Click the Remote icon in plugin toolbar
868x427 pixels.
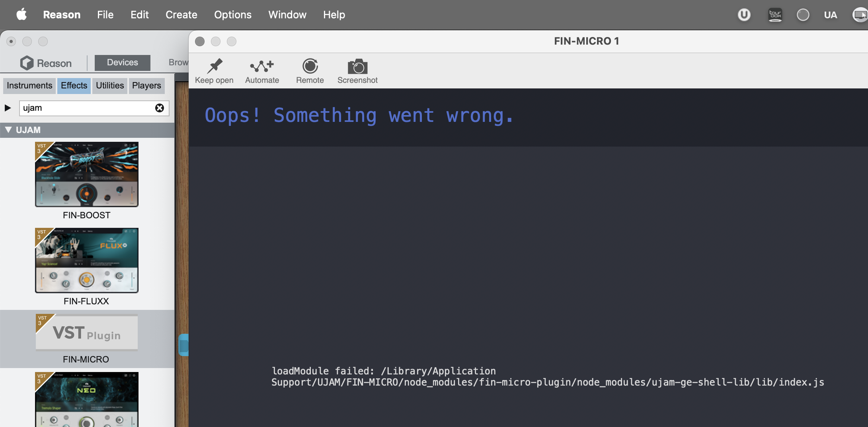point(310,66)
